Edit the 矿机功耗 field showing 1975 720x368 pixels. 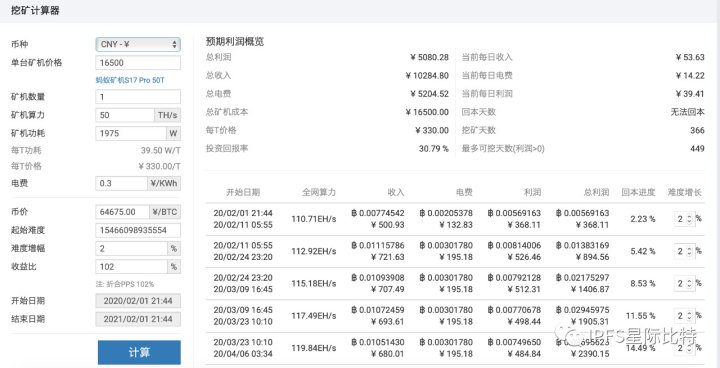[130, 134]
